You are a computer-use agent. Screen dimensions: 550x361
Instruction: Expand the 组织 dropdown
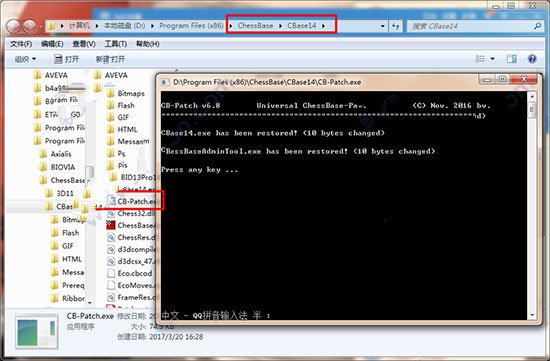pos(25,59)
